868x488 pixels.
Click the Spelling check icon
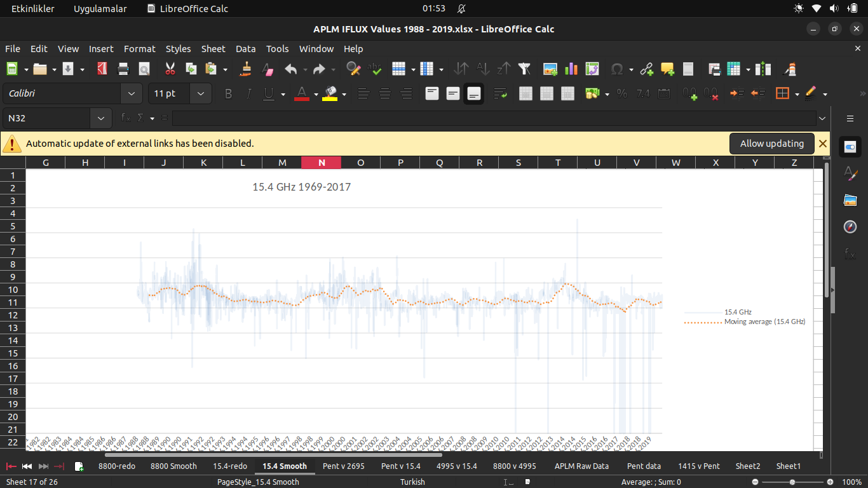click(x=374, y=69)
